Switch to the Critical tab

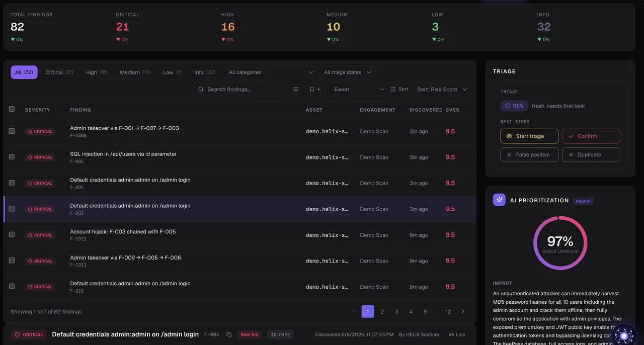point(59,72)
